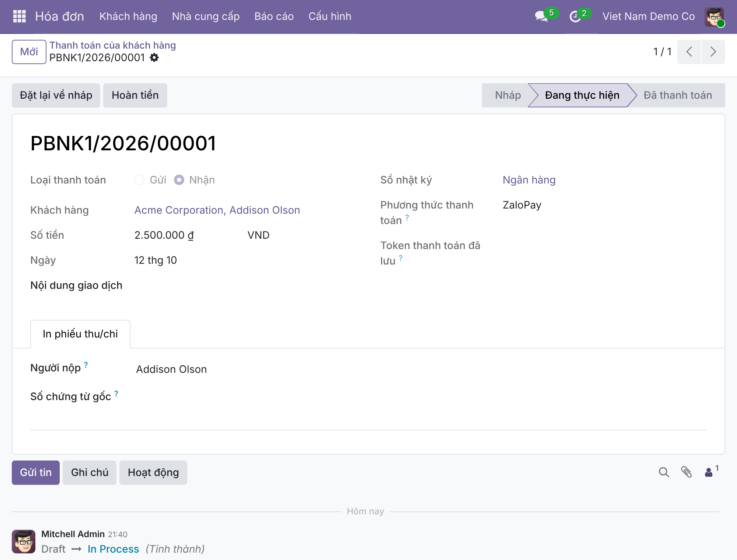
Task: Click Đặt lại về nháp button
Action: [56, 95]
